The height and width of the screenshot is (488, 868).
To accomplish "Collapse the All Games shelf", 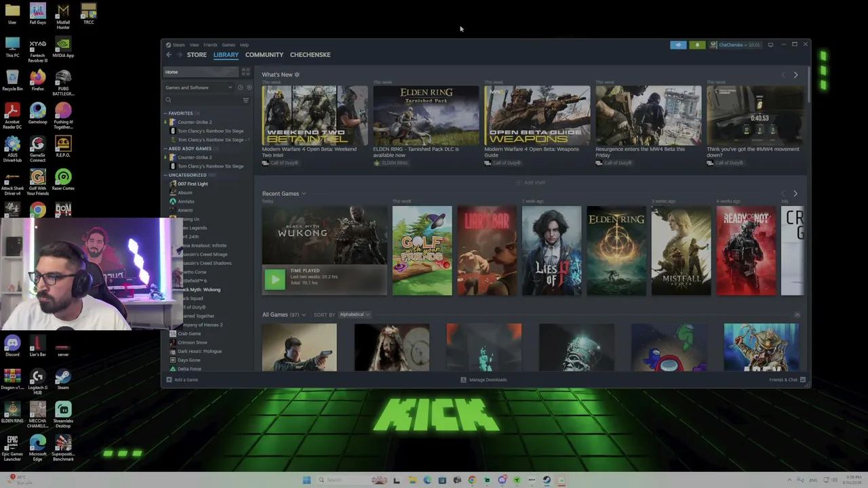I will point(797,314).
